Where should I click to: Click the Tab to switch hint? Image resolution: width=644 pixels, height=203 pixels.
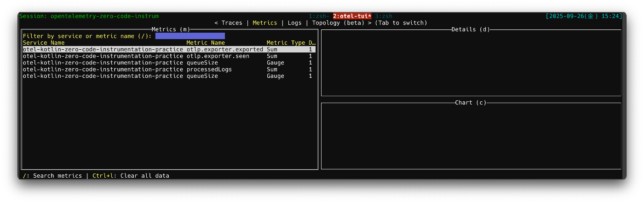point(401,23)
